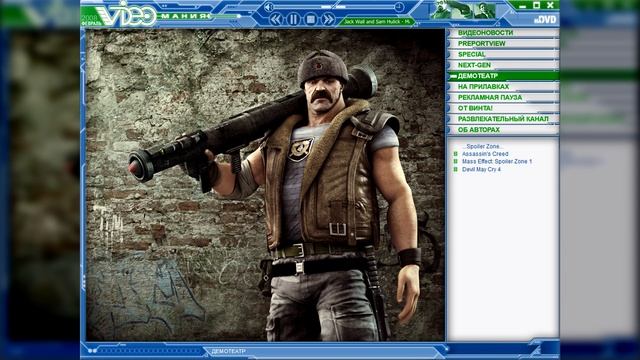This screenshot has width=640, height=360.
Task: Click the green icon beside Mass Effect
Action: pos(456,162)
